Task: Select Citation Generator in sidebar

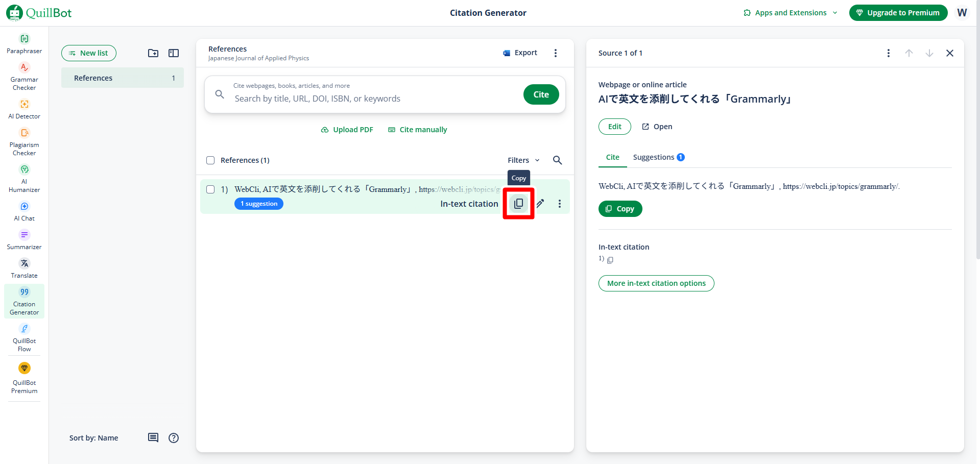Action: tap(24, 301)
